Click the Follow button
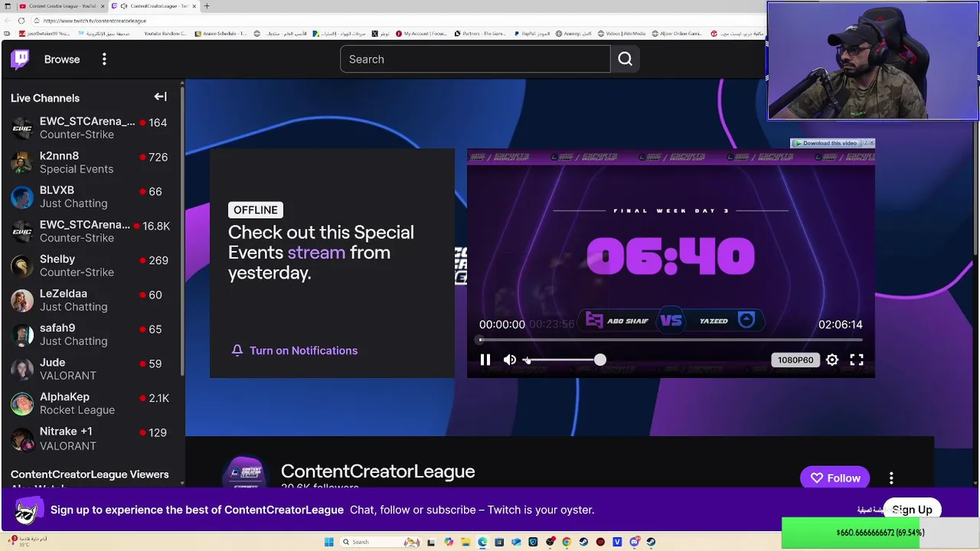Screen dimensions: 980x551 pyautogui.click(x=835, y=478)
